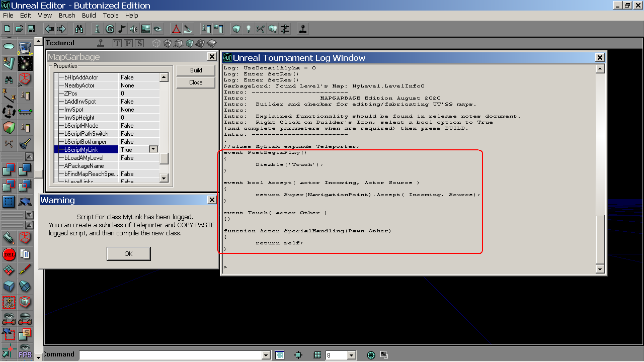This screenshot has height=362, width=644.
Task: Click the New Level toolbar icon
Action: point(8,29)
